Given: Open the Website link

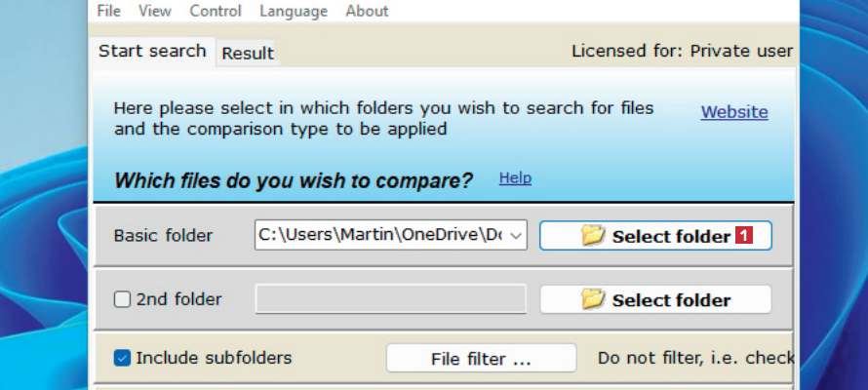Looking at the screenshot, I should pos(734,112).
